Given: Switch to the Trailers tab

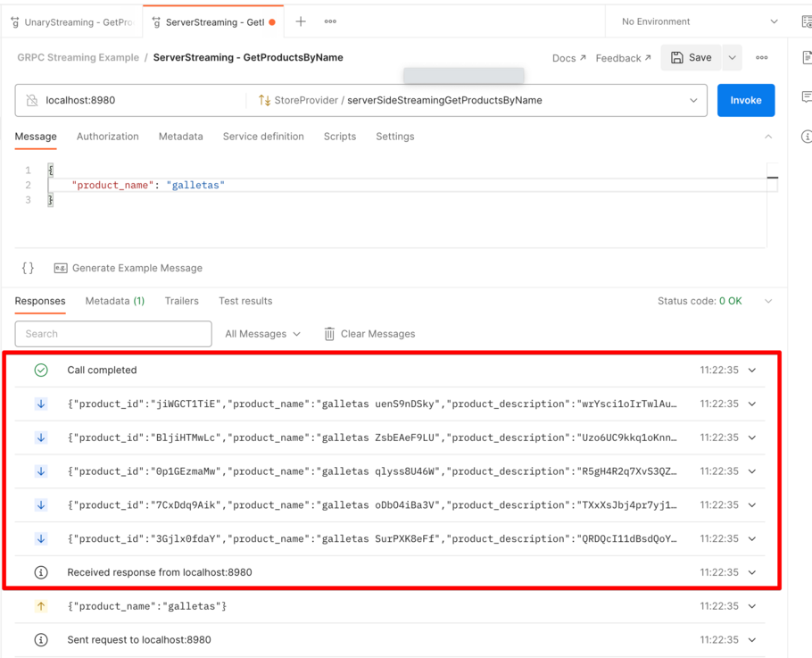Looking at the screenshot, I should tap(181, 301).
